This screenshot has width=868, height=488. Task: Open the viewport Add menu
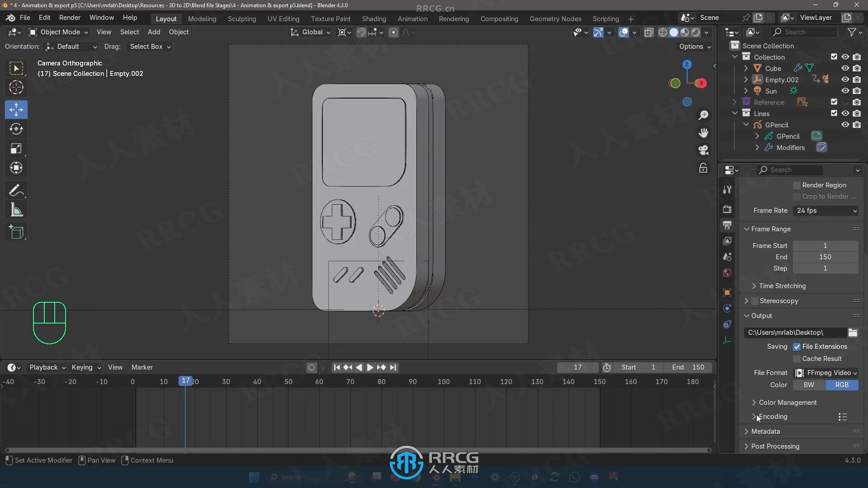tap(154, 32)
